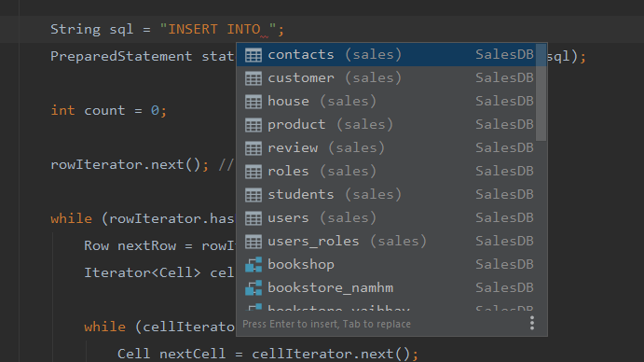Image resolution: width=644 pixels, height=362 pixels.
Task: Click table icon beside review
Action: pos(253,148)
